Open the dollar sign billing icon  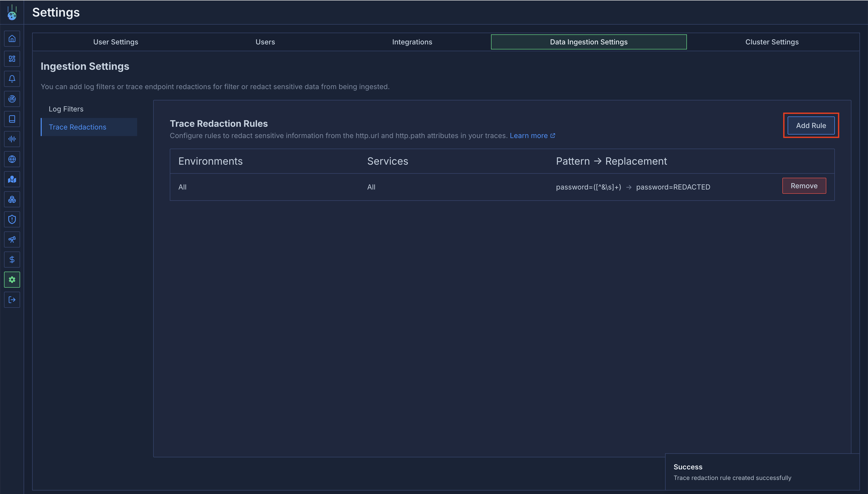pos(12,260)
